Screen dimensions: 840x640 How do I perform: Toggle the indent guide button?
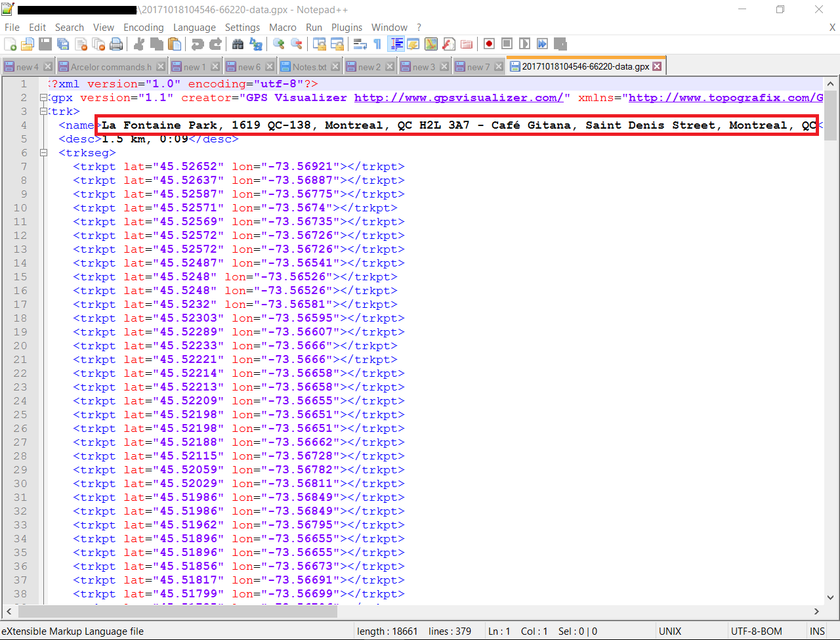pos(396,44)
